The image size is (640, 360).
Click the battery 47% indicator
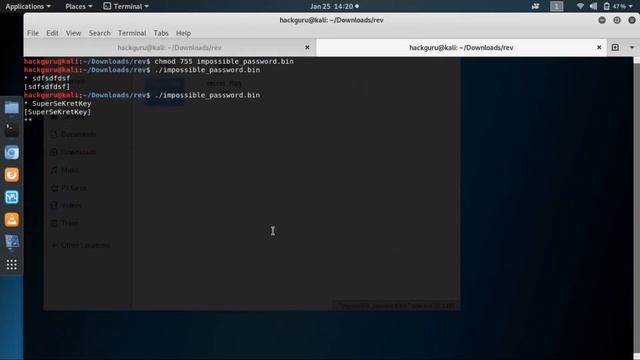[x=615, y=6]
